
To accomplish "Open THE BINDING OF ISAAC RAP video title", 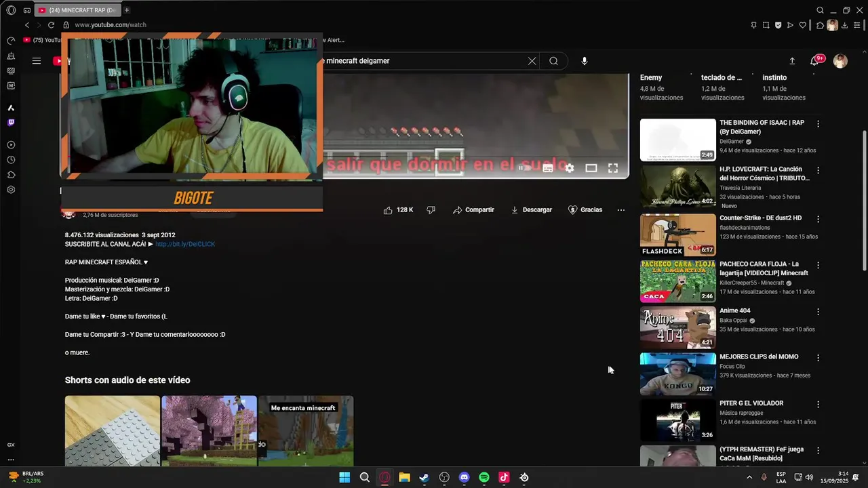I will point(762,127).
